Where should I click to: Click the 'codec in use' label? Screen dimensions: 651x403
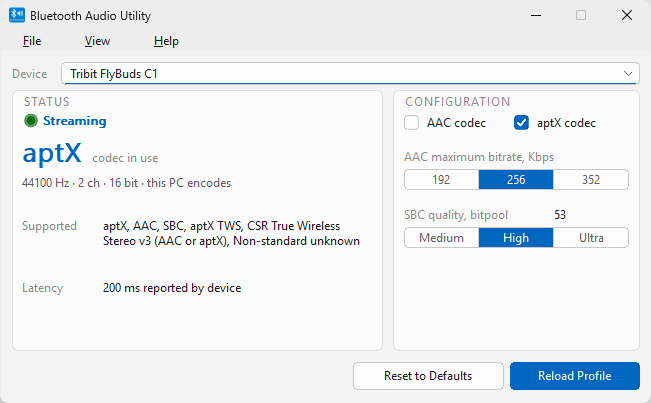[x=125, y=158]
